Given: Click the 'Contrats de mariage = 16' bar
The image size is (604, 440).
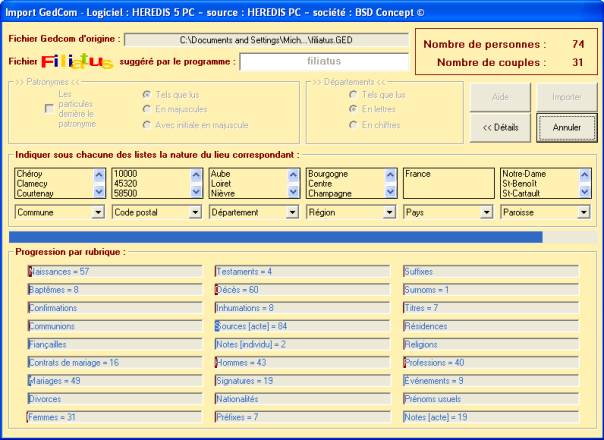Looking at the screenshot, I should (x=115, y=363).
